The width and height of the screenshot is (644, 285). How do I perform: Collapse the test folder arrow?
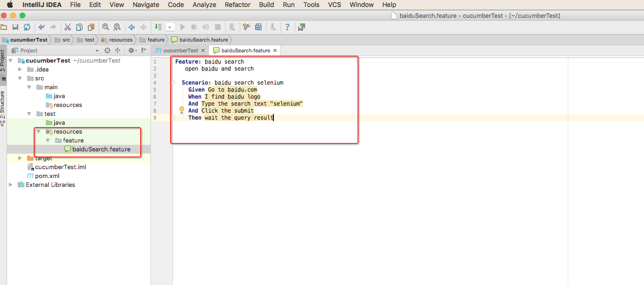pos(29,114)
